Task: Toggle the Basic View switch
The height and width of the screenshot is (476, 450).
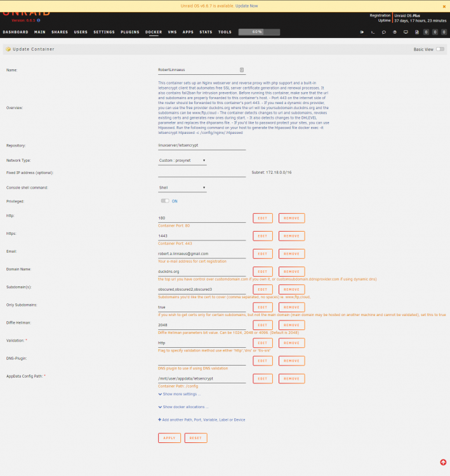Action: pyautogui.click(x=440, y=49)
